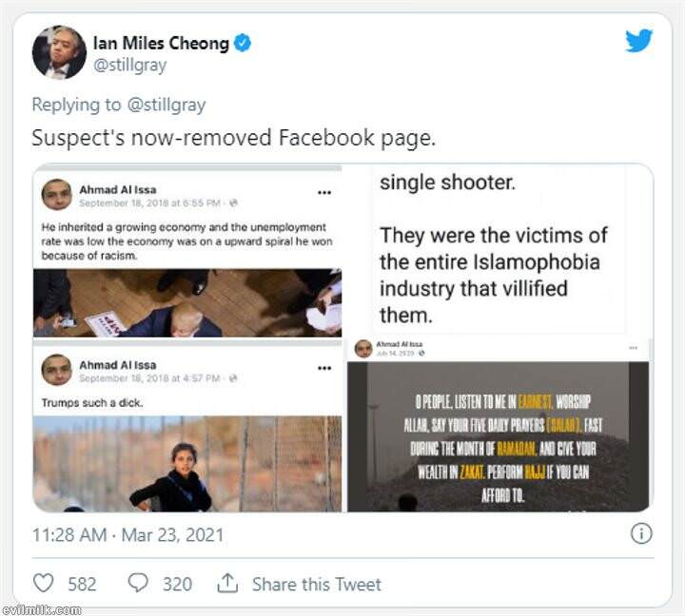
Task: Open the photo of a child by the fence
Action: point(187,463)
